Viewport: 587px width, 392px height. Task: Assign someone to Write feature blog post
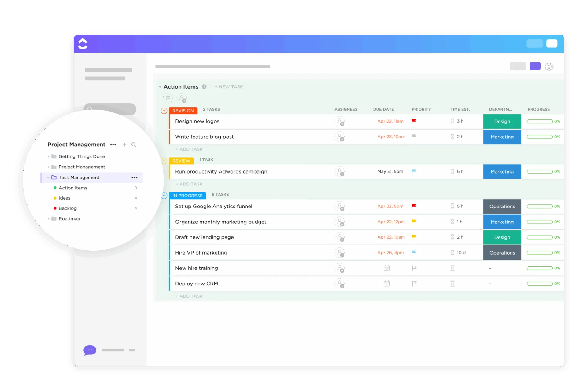point(339,137)
